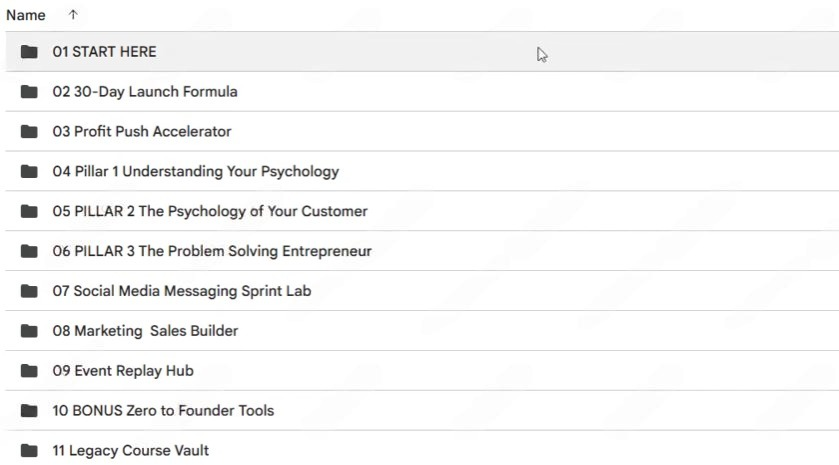Select 06 PILLAR 3 Problem Solving Entrepreneur name
The width and height of the screenshot is (839, 465).
tap(212, 251)
